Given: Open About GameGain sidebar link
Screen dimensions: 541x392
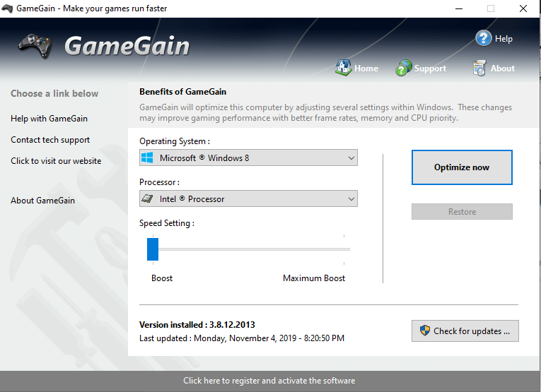Looking at the screenshot, I should [42, 201].
